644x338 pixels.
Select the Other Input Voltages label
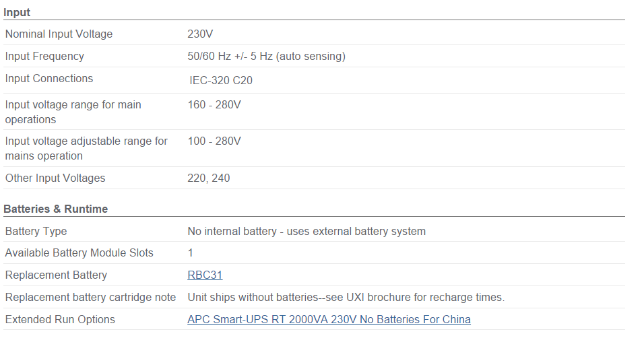pos(55,178)
